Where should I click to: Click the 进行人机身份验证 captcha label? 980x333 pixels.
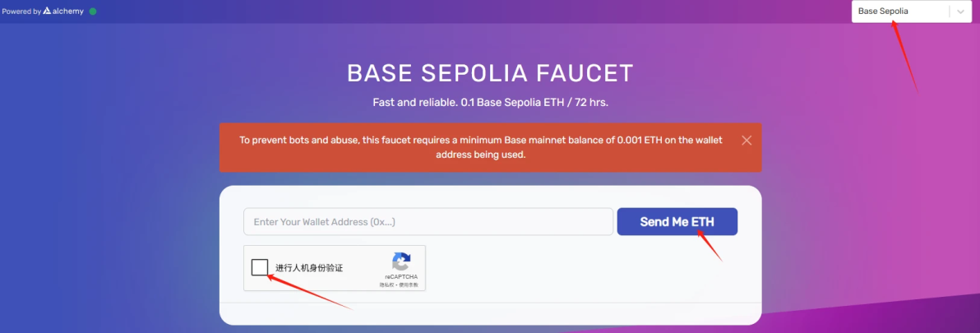pyautogui.click(x=309, y=268)
